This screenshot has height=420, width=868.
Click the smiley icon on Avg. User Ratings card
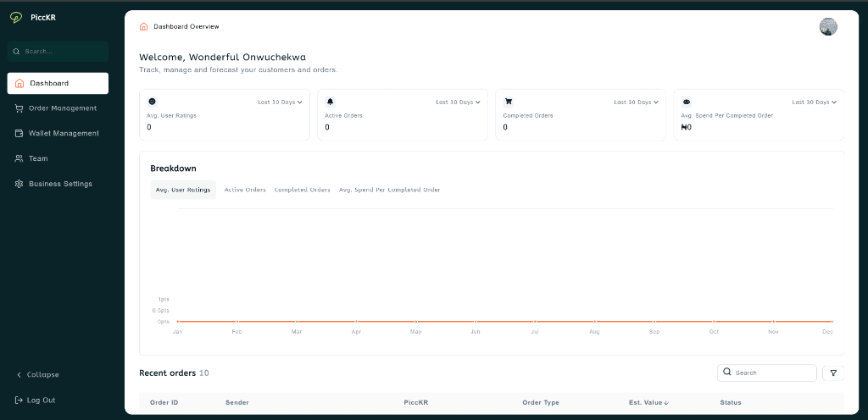point(153,102)
